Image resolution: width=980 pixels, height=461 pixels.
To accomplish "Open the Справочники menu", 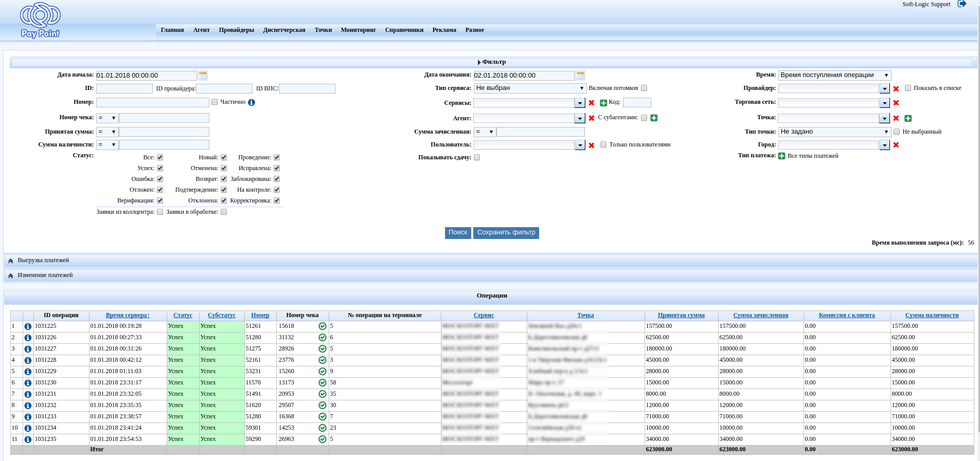I will [x=404, y=30].
